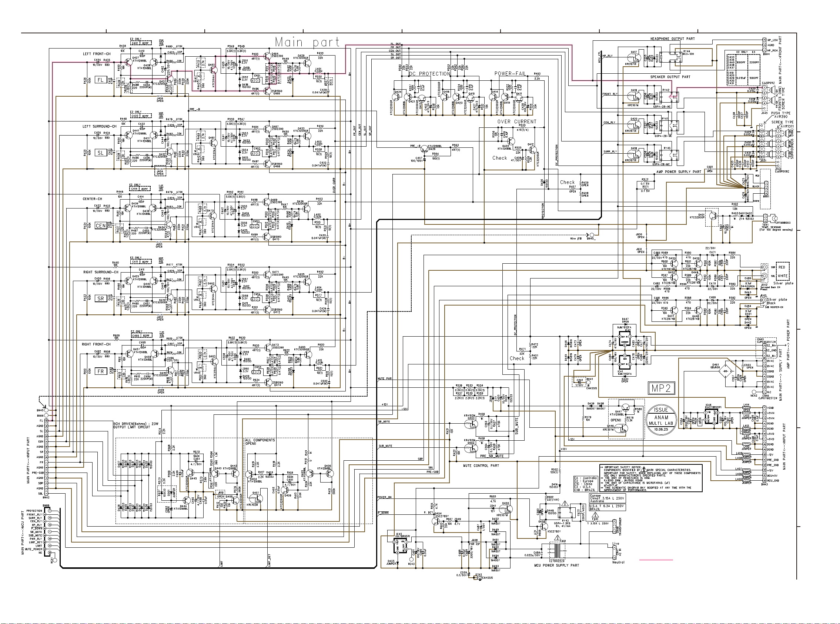The image size is (840, 624).
Task: Select the SL channel label box
Action: (100, 153)
